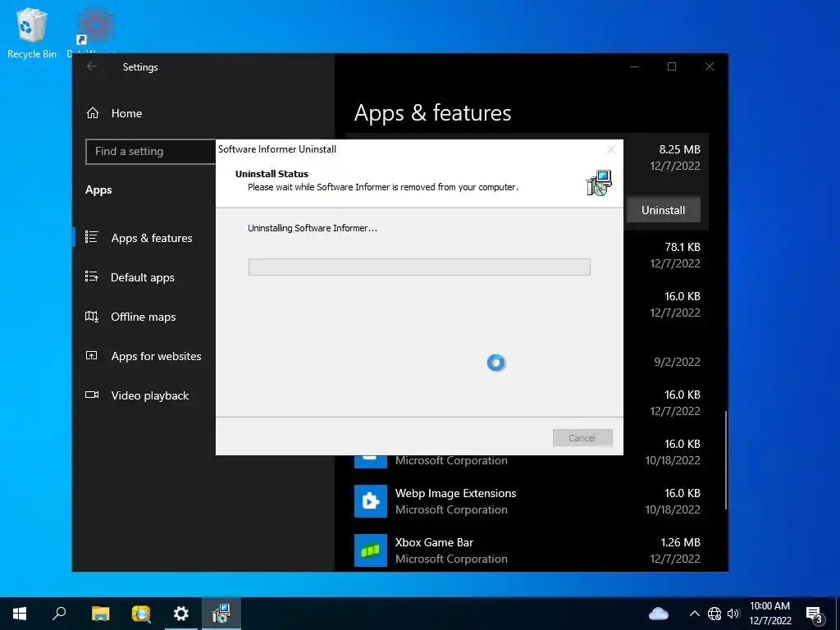840x630 pixels.
Task: Click the Webp Image Extensions icon
Action: pyautogui.click(x=370, y=501)
